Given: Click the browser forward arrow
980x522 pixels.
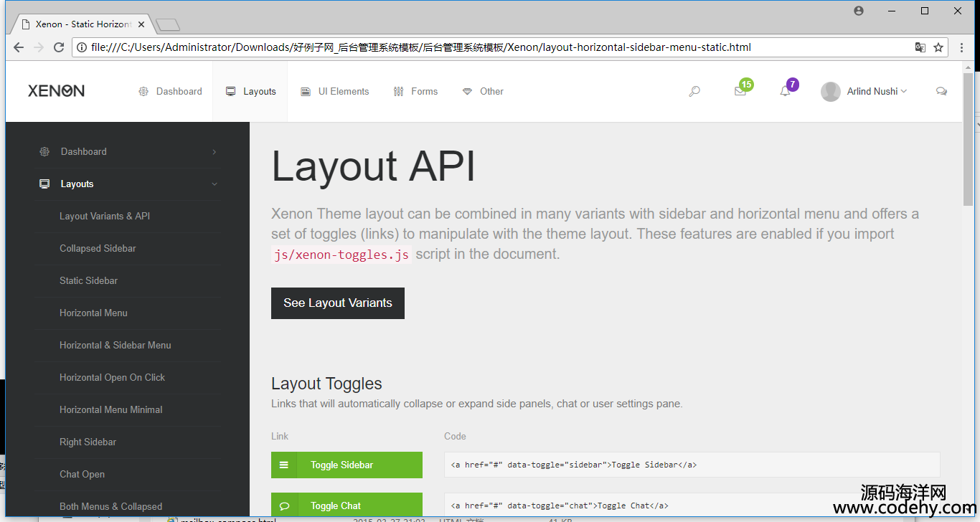Looking at the screenshot, I should click(x=39, y=47).
